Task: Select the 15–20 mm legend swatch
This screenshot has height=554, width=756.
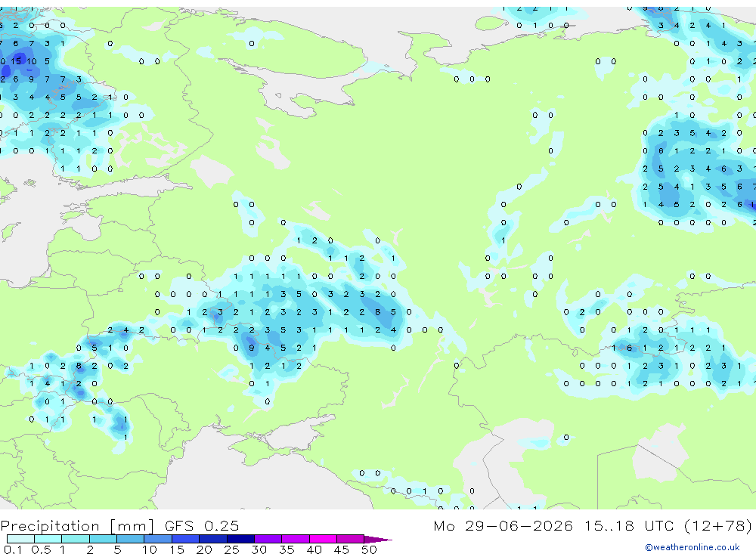Action: point(186,539)
